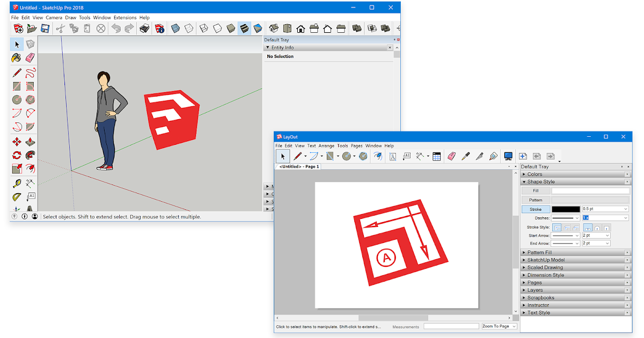Expand the SketchUp Model panel
Image resolution: width=644 pixels, height=338 pixels.
[524, 260]
